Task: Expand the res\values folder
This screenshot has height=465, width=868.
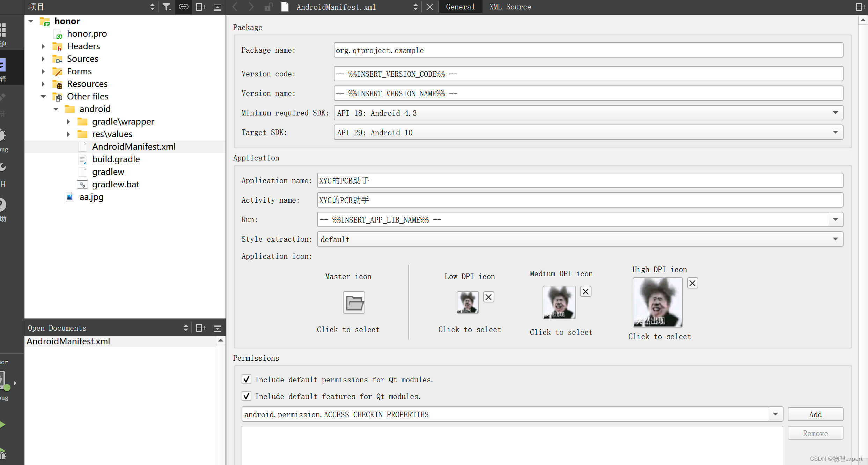Action: (x=68, y=134)
